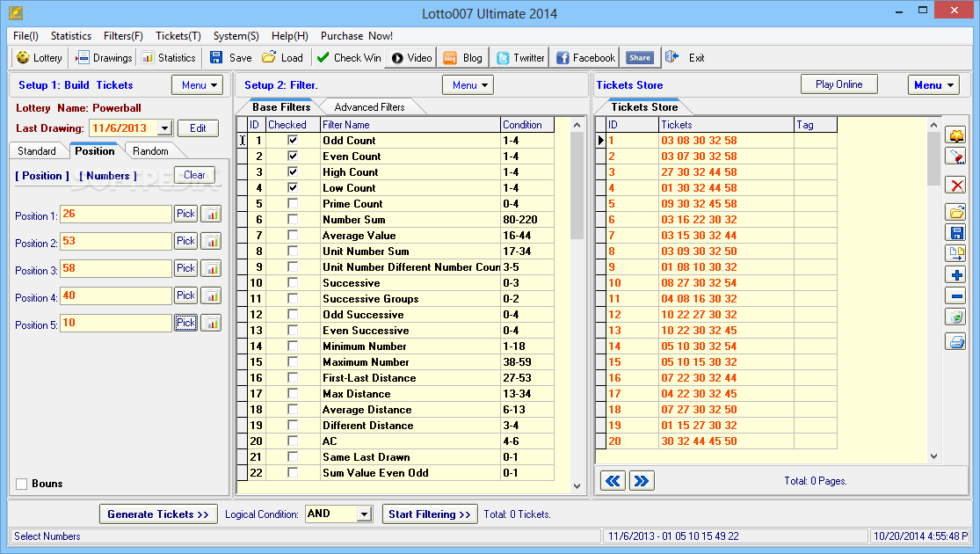980x554 pixels.
Task: Click the Save toolbar icon
Action: click(x=216, y=57)
